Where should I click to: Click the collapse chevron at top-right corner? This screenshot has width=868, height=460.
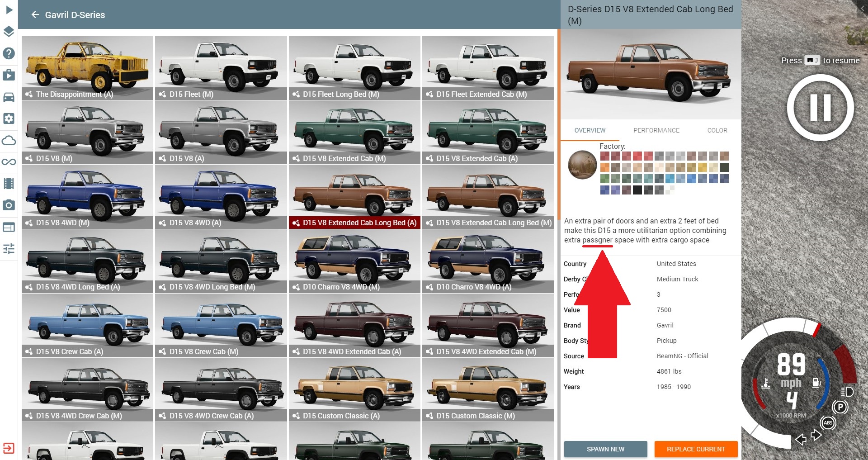coord(862,8)
